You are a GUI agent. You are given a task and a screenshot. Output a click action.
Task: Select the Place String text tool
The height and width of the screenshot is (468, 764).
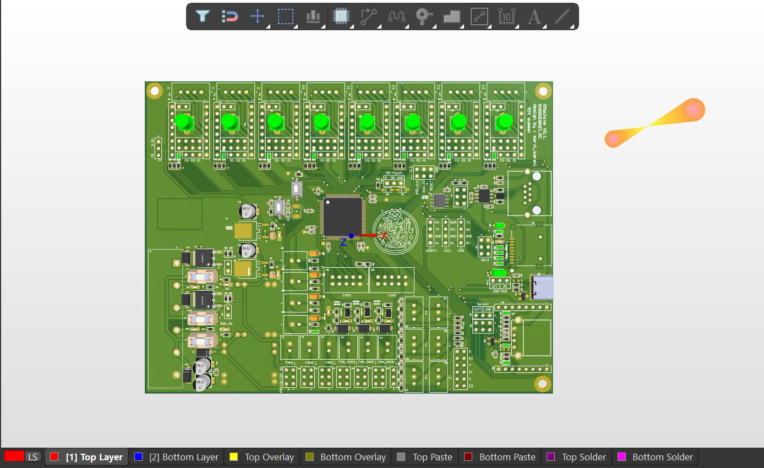[x=534, y=17]
